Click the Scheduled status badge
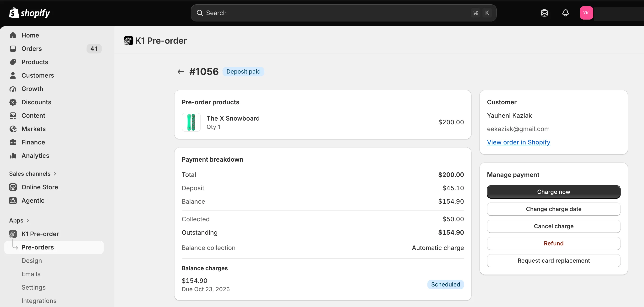The height and width of the screenshot is (307, 644). coord(446,285)
